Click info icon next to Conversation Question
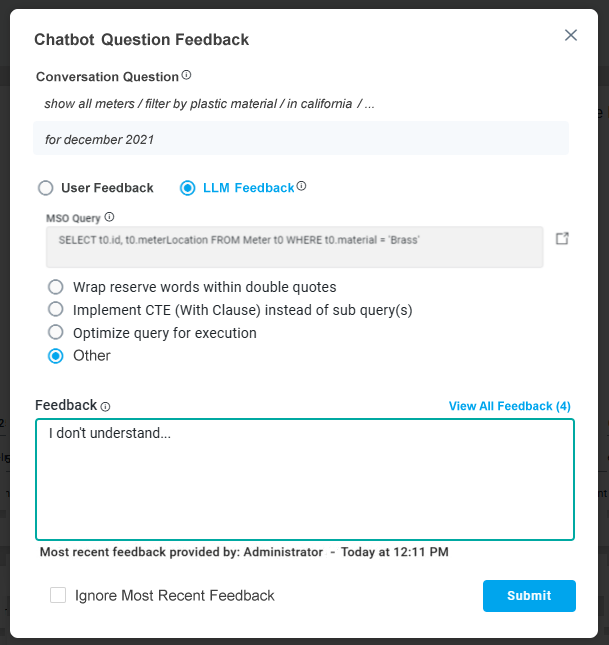This screenshot has height=645, width=609. tap(186, 76)
